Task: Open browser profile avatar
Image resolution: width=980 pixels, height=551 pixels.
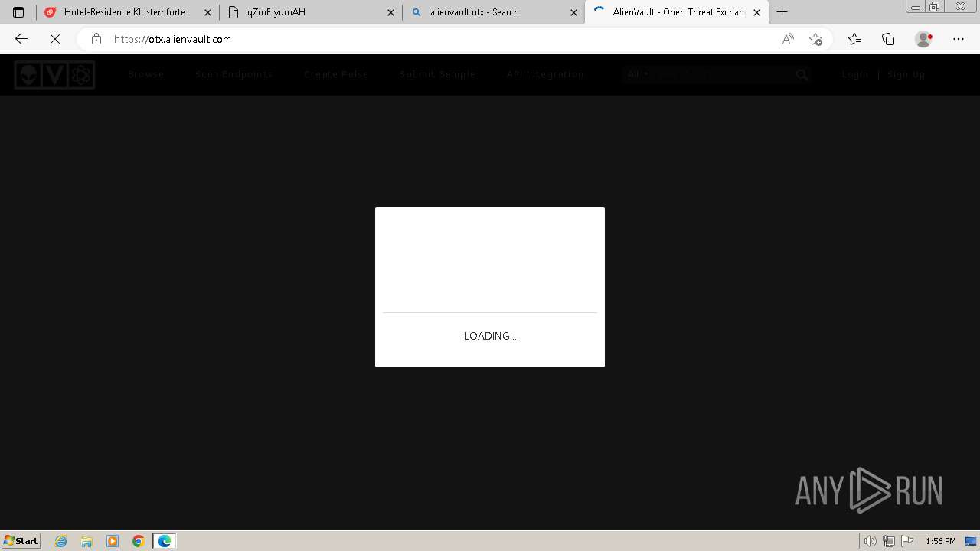Action: pos(924,39)
